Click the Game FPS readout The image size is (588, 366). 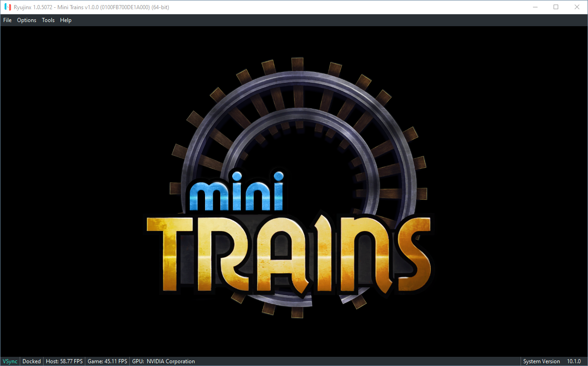click(x=107, y=361)
